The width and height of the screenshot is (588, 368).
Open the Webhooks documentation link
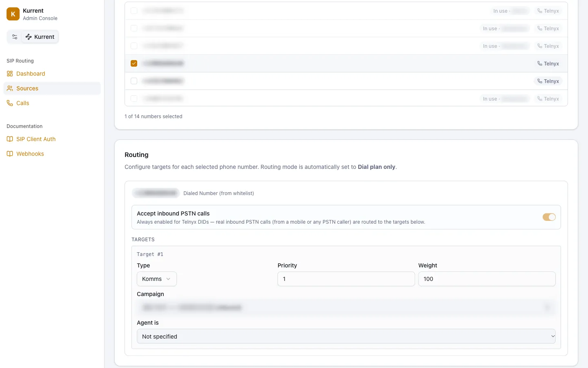30,154
